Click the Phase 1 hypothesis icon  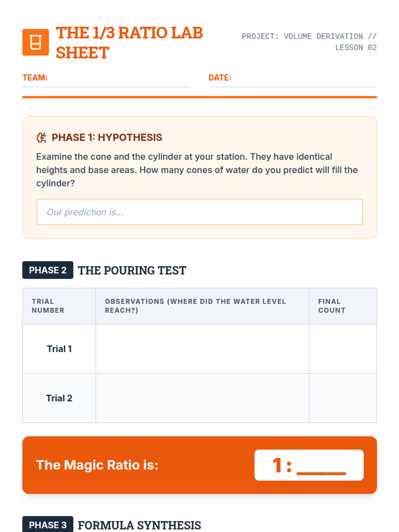[x=42, y=137]
